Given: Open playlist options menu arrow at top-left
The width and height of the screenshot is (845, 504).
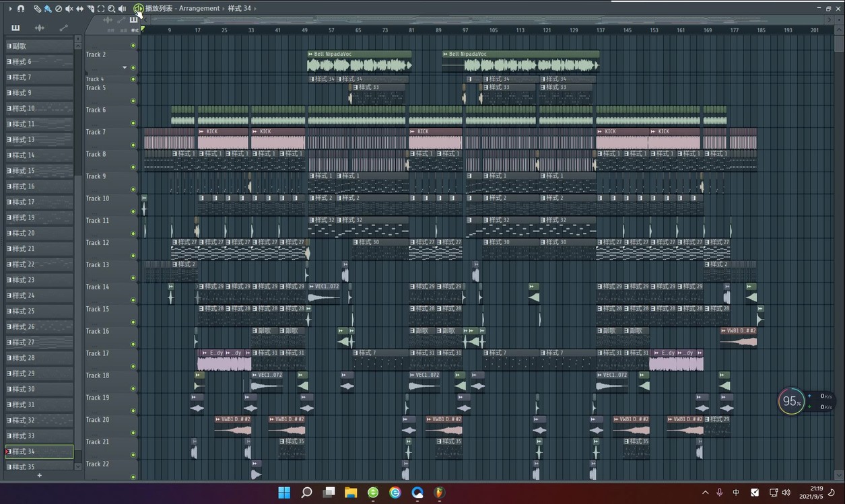Looking at the screenshot, I should pos(10,9).
